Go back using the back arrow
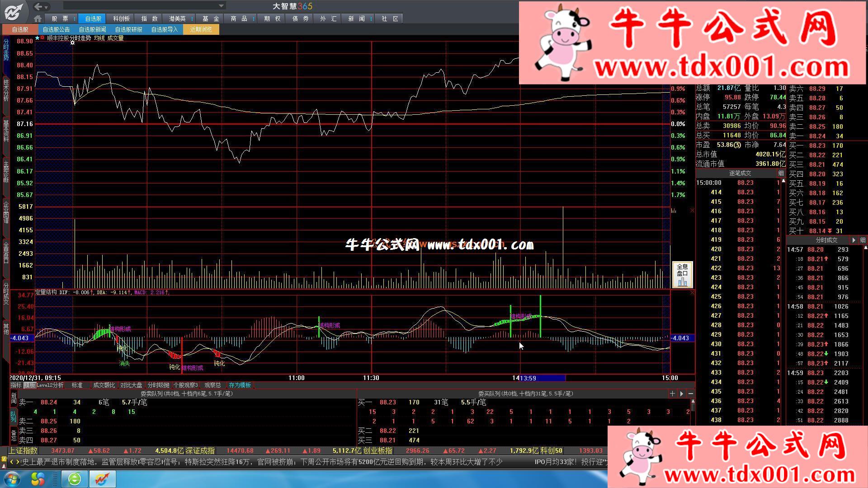The width and height of the screenshot is (868, 488). click(38, 6)
